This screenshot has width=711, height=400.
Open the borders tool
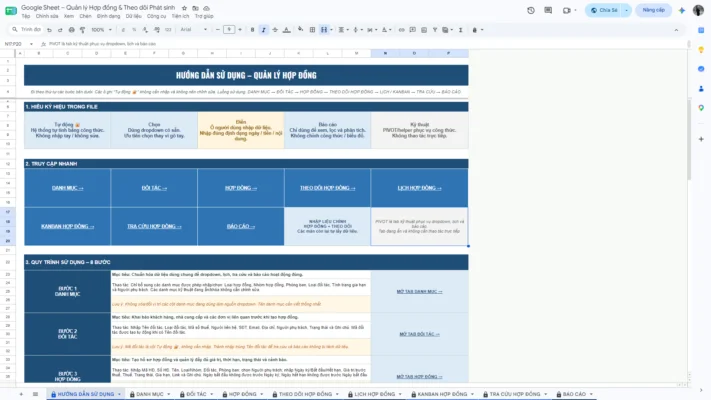pos(312,30)
